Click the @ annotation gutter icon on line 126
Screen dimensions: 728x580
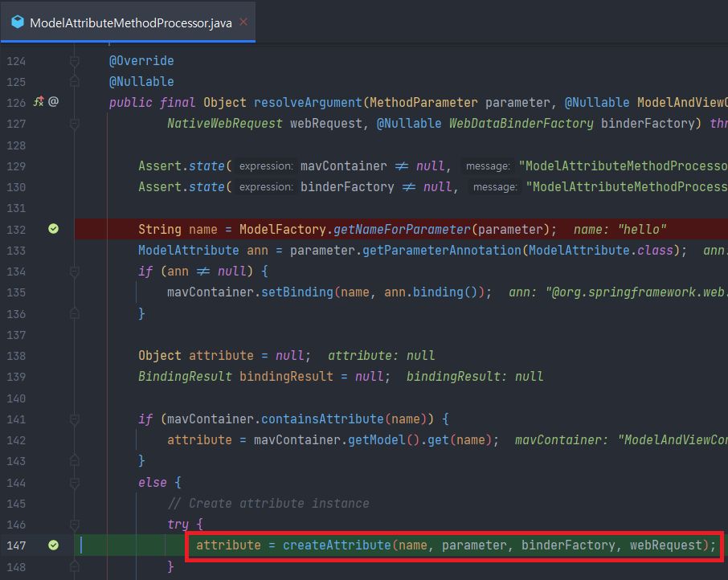tap(53, 101)
